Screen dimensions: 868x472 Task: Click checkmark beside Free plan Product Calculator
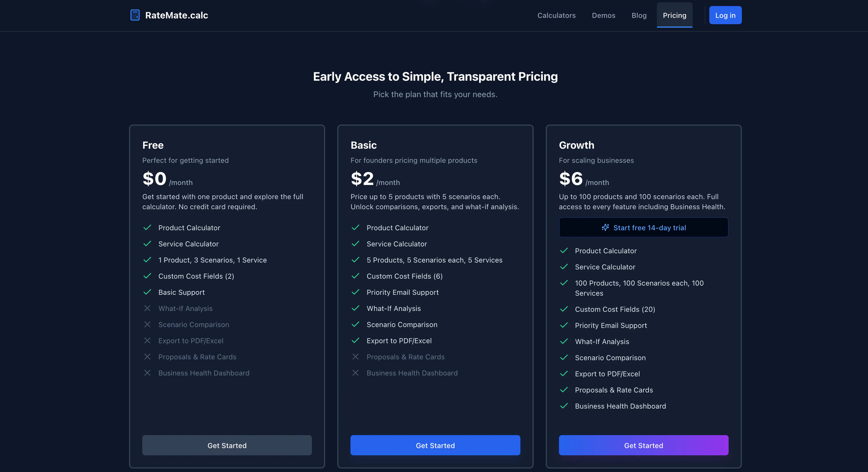(x=147, y=228)
